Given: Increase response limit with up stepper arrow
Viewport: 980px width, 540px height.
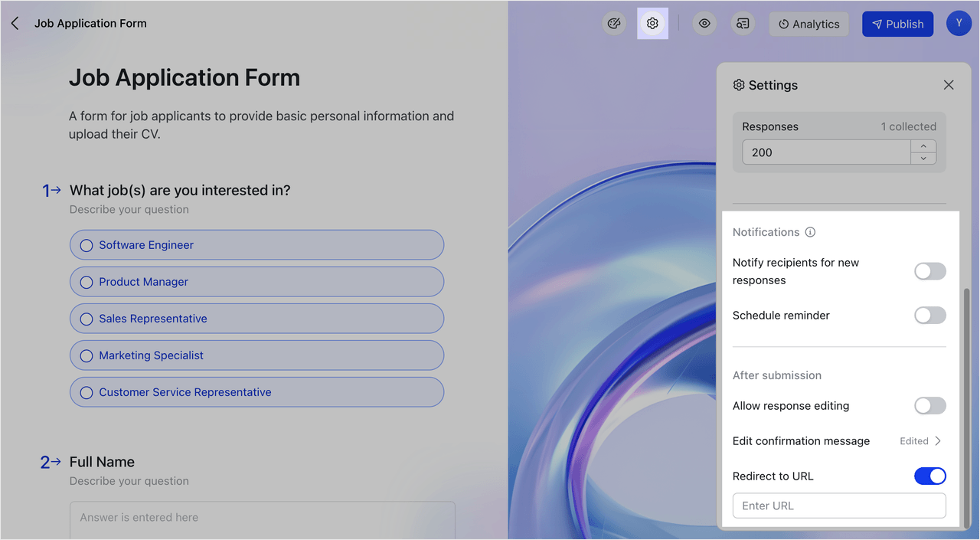Looking at the screenshot, I should (x=923, y=146).
